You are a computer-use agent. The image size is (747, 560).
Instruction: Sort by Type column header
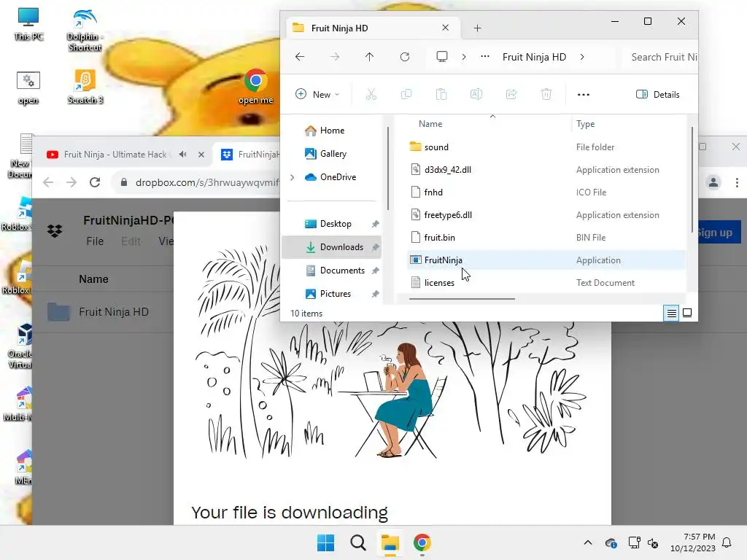[629, 124]
